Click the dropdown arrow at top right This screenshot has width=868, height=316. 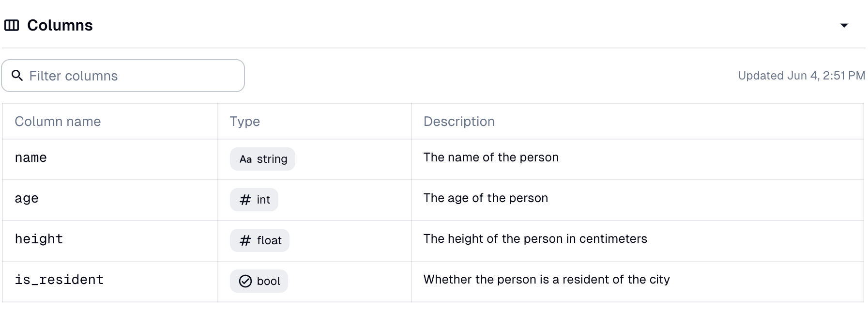pyautogui.click(x=845, y=25)
